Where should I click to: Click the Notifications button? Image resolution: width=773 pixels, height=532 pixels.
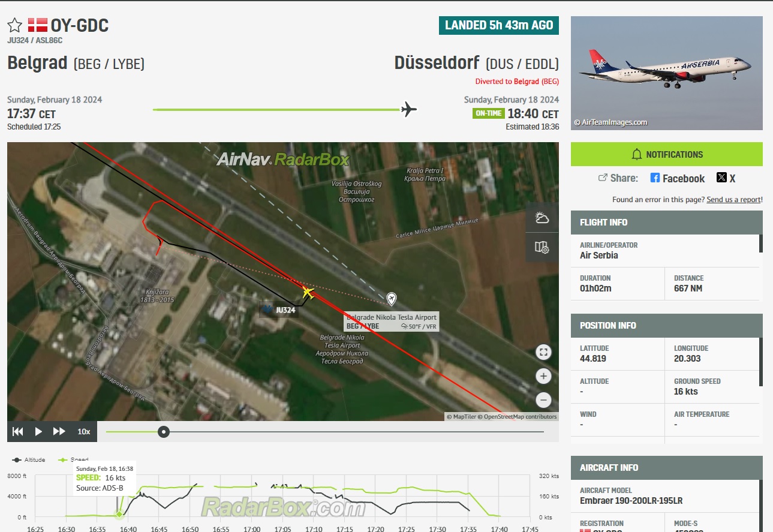667,154
